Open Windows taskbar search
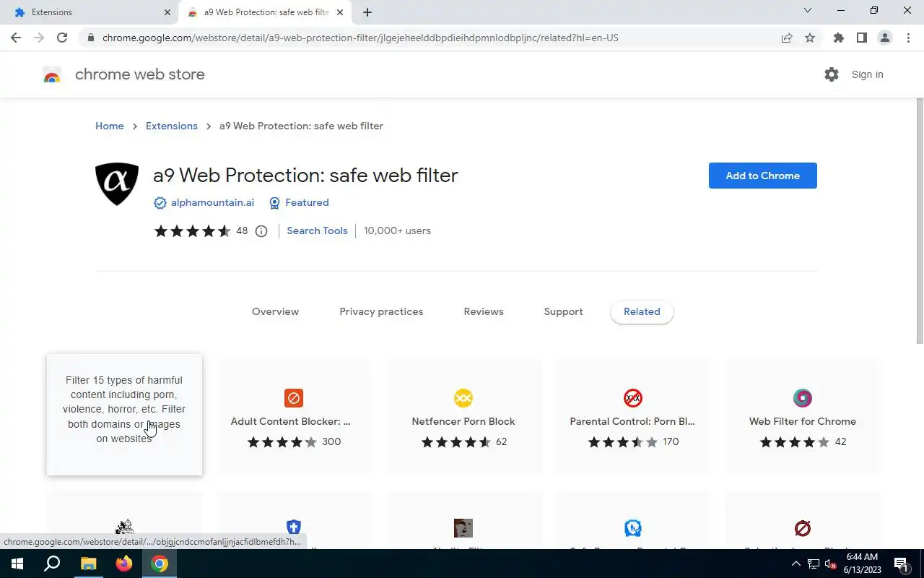Screen dimensions: 924x578 tap(52, 564)
